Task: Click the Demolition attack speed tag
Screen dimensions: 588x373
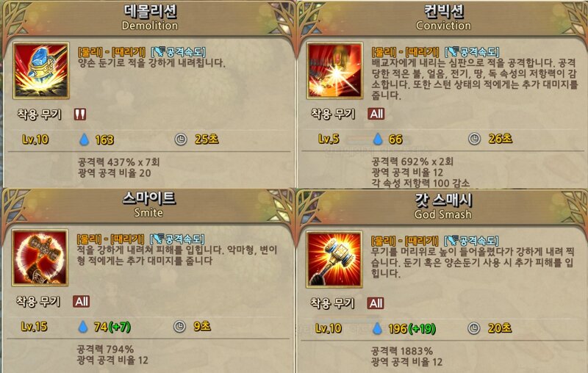Action: pos(179,51)
